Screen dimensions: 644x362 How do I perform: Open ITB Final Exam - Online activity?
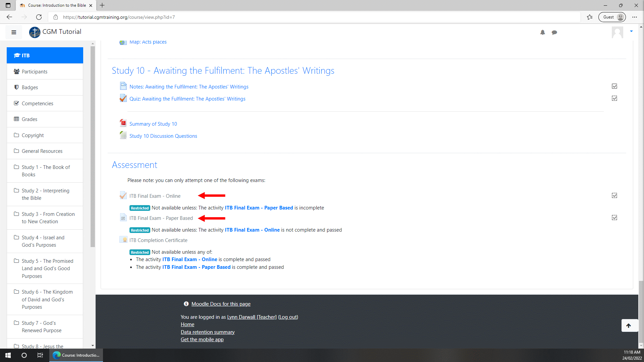[155, 196]
